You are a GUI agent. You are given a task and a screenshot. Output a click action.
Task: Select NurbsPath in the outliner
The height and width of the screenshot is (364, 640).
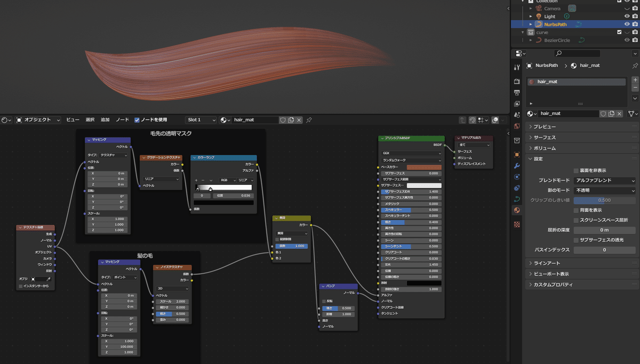click(555, 24)
